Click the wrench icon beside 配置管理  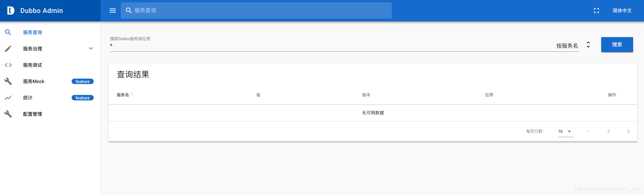click(8, 114)
